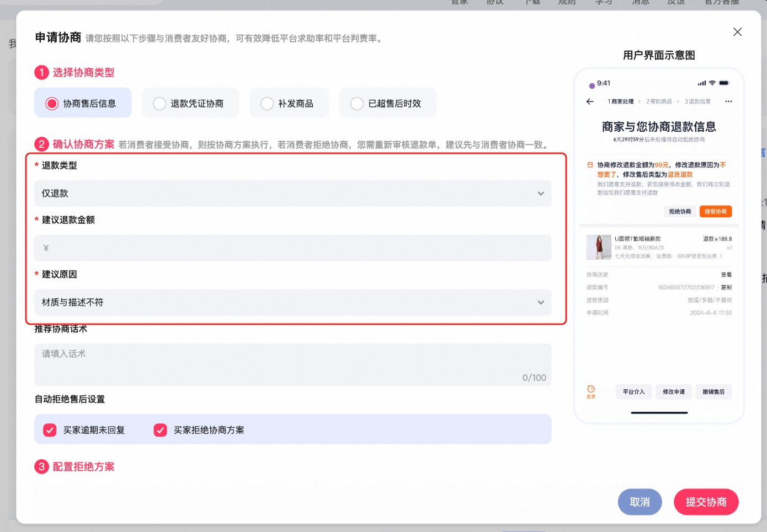The image size is (767, 532).
Task: Open 规则 in the top menu bar
Action: 566,3
